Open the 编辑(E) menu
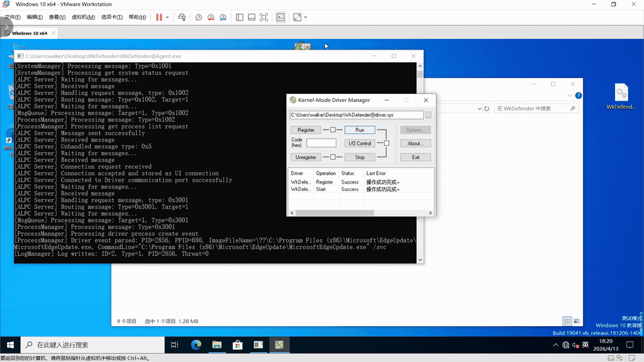 coord(35,17)
